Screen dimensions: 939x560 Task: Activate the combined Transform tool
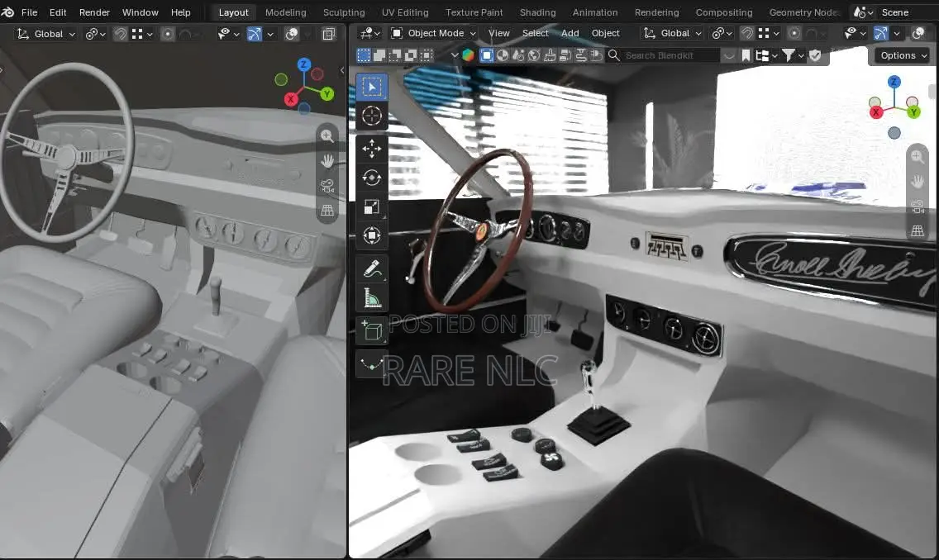coord(372,235)
